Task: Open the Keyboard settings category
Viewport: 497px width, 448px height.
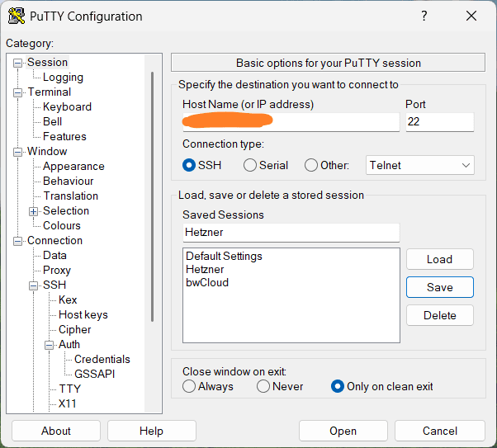Action: (x=67, y=106)
